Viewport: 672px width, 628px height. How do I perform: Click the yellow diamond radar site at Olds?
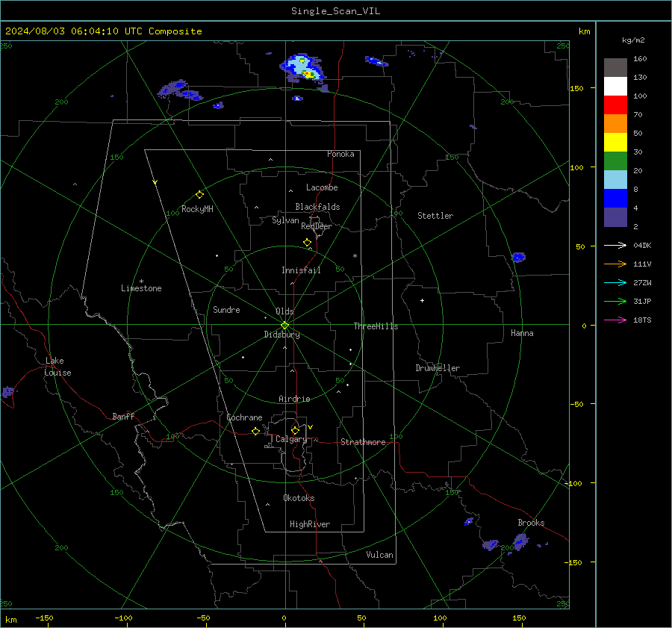pyautogui.click(x=284, y=326)
